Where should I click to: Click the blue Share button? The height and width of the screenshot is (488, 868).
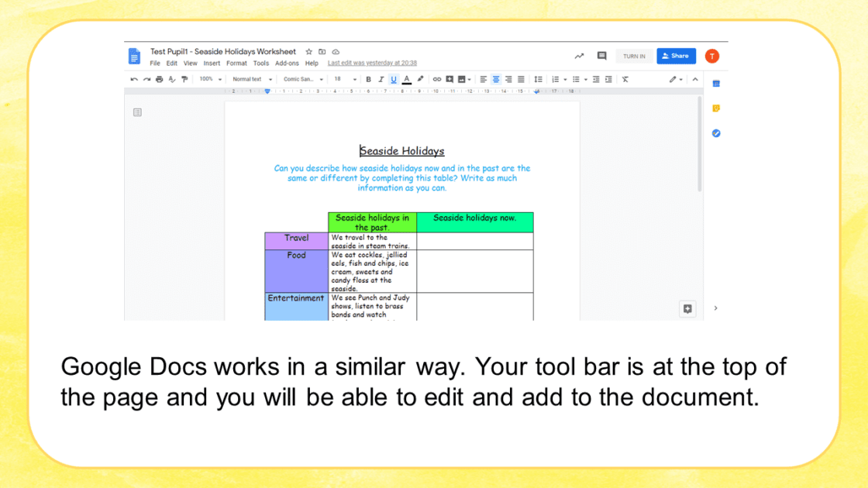(x=676, y=56)
